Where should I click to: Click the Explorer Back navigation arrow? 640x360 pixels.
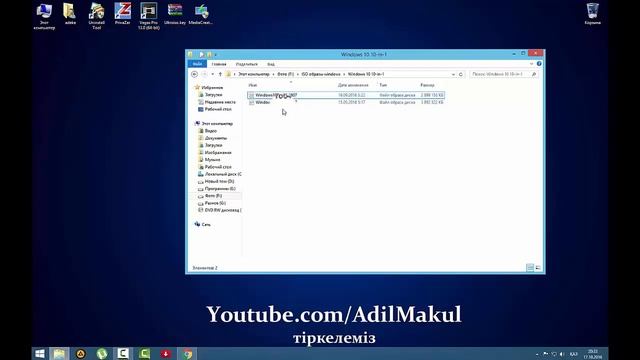[195, 74]
